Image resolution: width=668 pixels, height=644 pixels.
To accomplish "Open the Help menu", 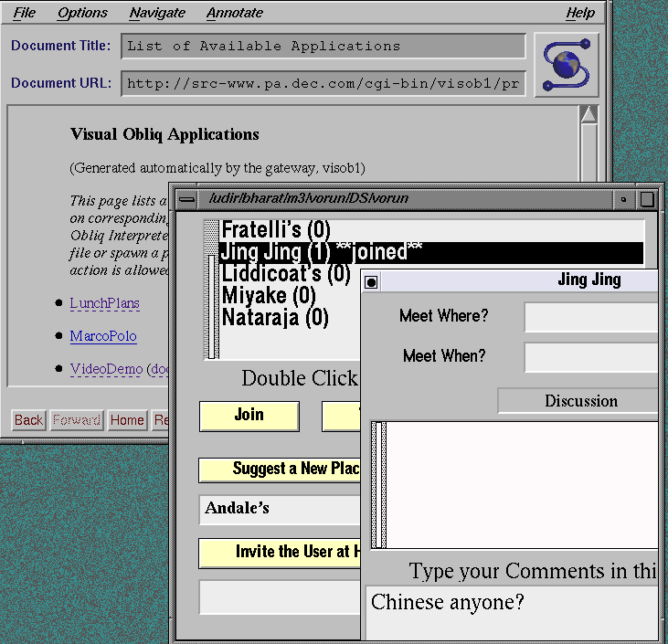I will coord(580,13).
